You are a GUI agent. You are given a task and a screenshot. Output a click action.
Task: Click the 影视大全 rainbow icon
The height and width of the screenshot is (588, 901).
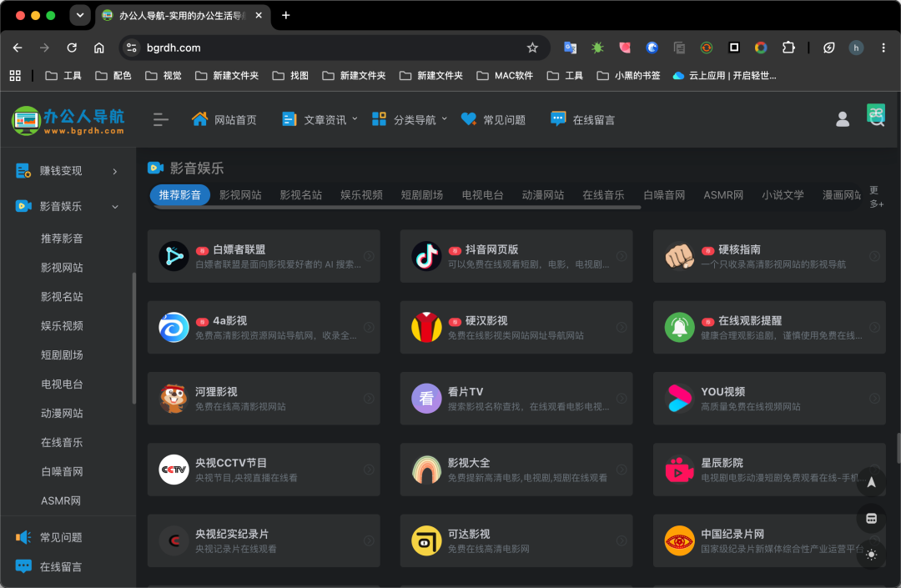click(x=426, y=470)
